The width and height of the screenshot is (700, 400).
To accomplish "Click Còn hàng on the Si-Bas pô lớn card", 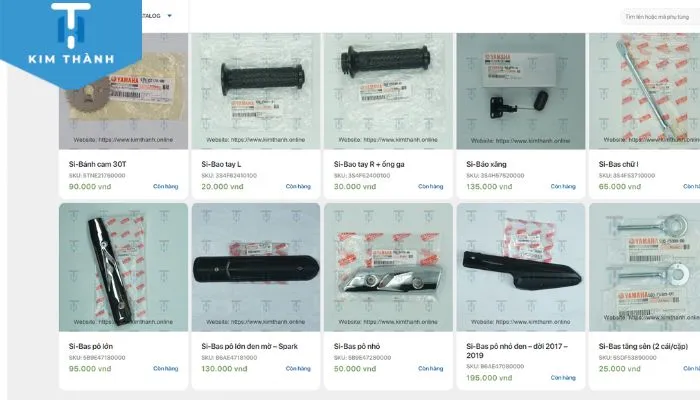I will point(166,369).
